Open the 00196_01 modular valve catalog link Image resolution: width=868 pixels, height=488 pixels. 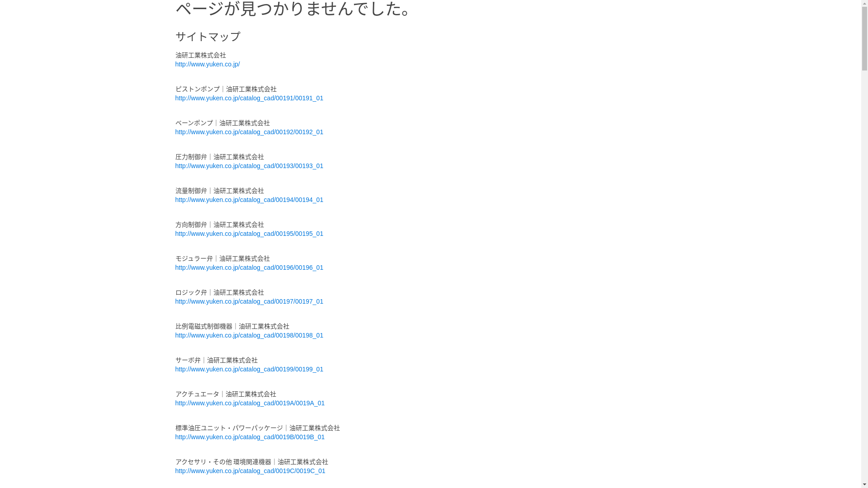tap(249, 267)
